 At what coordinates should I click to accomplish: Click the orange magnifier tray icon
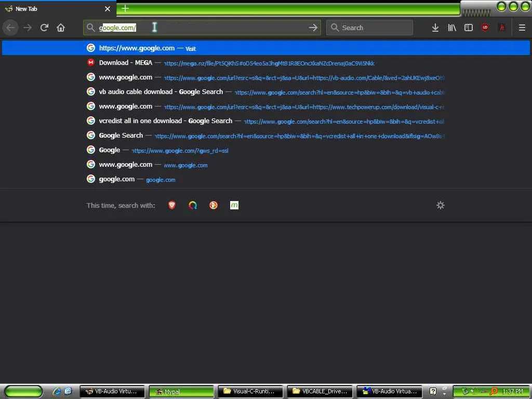pos(494,392)
